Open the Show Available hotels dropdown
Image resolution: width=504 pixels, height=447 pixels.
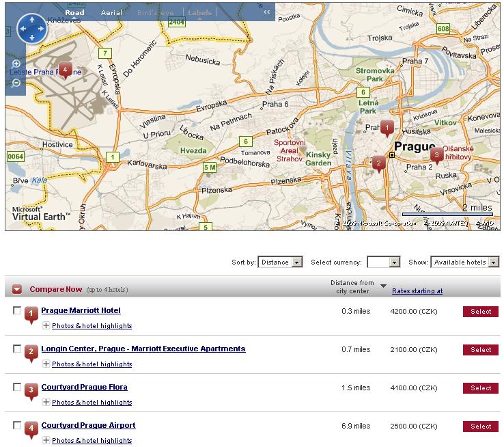tap(464, 262)
